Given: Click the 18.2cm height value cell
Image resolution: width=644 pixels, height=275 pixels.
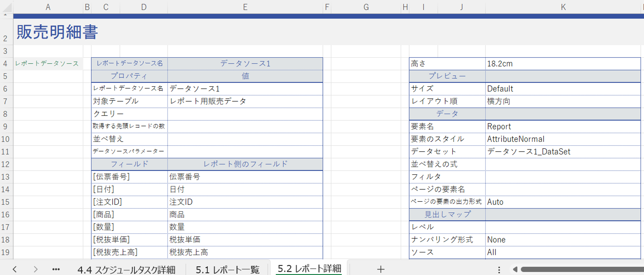Looking at the screenshot, I should point(562,64).
